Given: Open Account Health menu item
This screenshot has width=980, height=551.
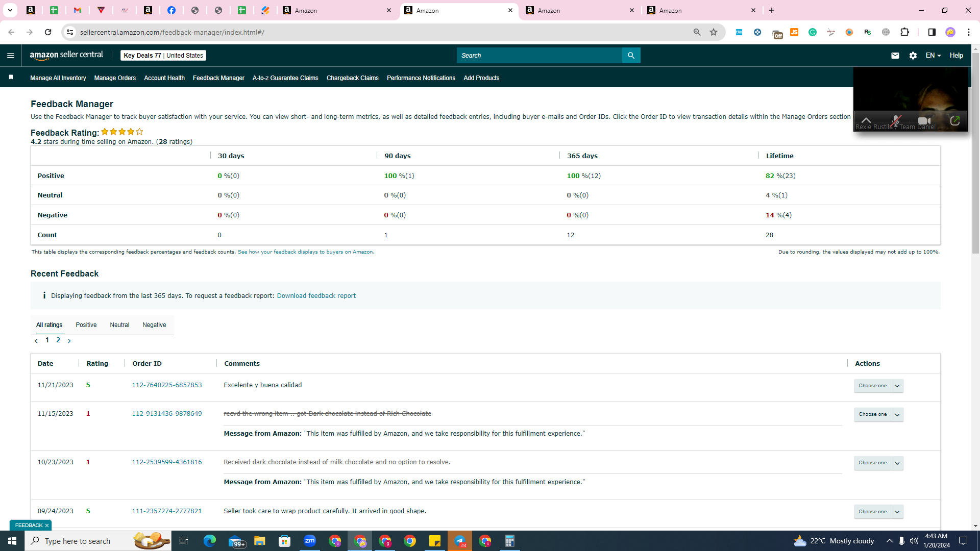Looking at the screenshot, I should pyautogui.click(x=164, y=78).
